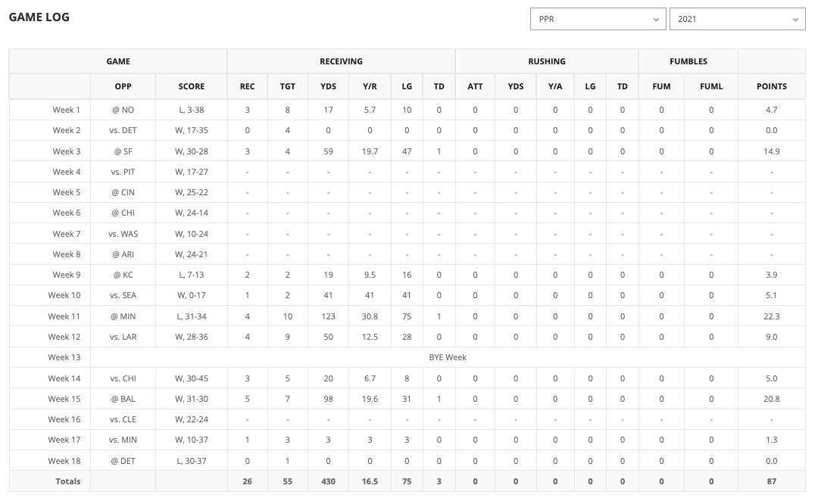Select the Week 13 row label
Viewport: 818px width, 504px height.
point(64,357)
